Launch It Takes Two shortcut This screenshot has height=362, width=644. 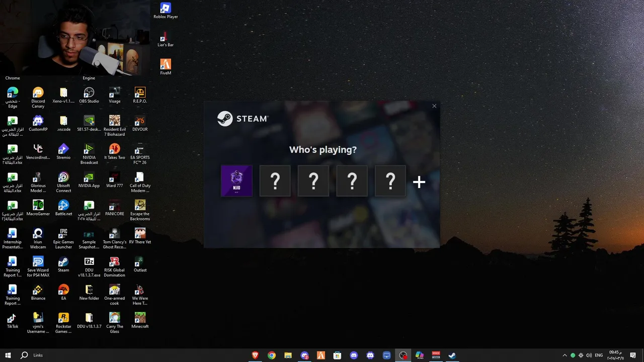tap(115, 152)
